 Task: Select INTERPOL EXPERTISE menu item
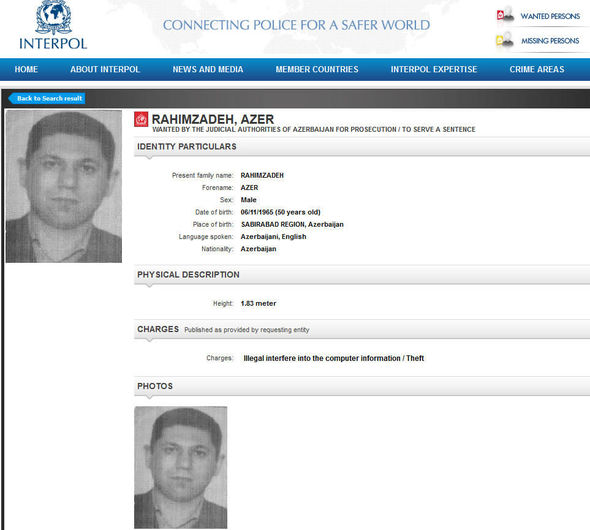(434, 69)
